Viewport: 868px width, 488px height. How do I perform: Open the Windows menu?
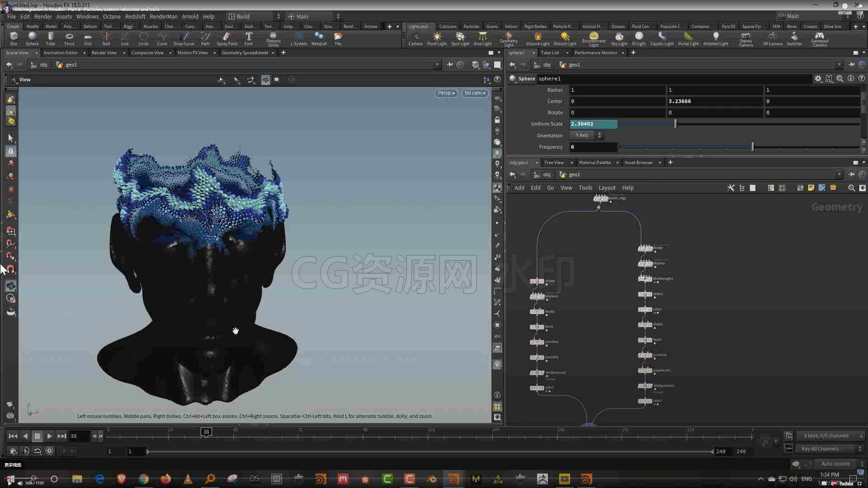point(87,16)
